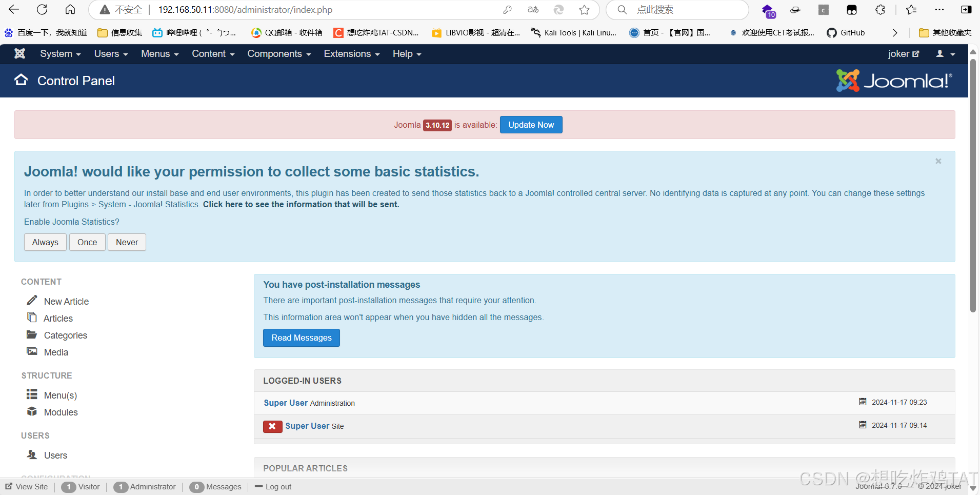
Task: Click the read-aloud translate icon in the address bar
Action: coord(533,10)
